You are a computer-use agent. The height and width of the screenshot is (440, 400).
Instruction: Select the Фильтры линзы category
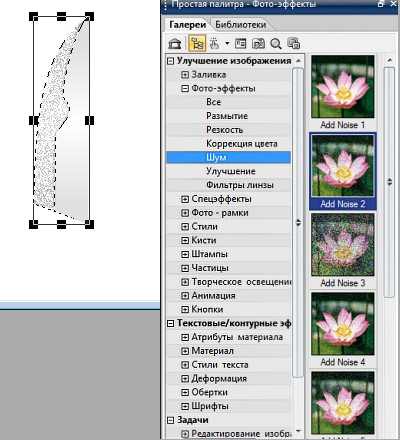coord(240,185)
